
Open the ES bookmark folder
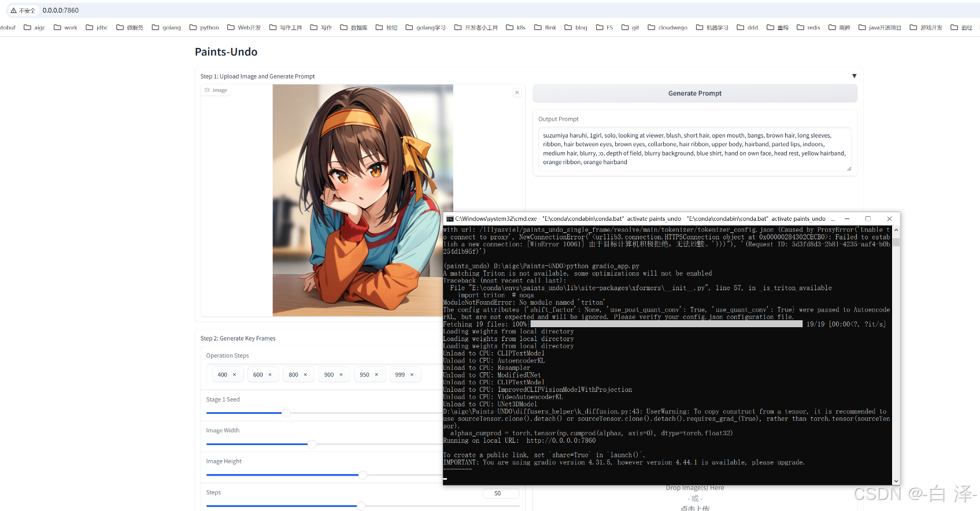[605, 27]
